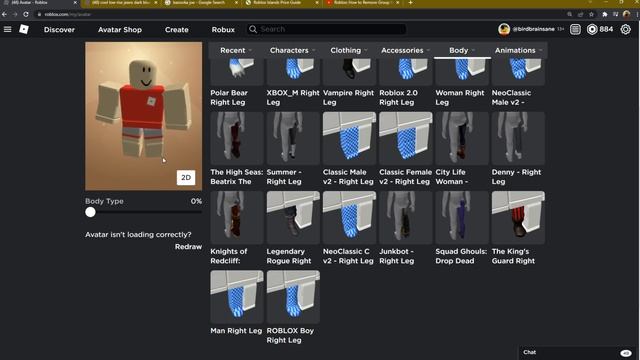Open the Robux balance icon
Viewport: 640px width, 360px height.
[x=592, y=29]
